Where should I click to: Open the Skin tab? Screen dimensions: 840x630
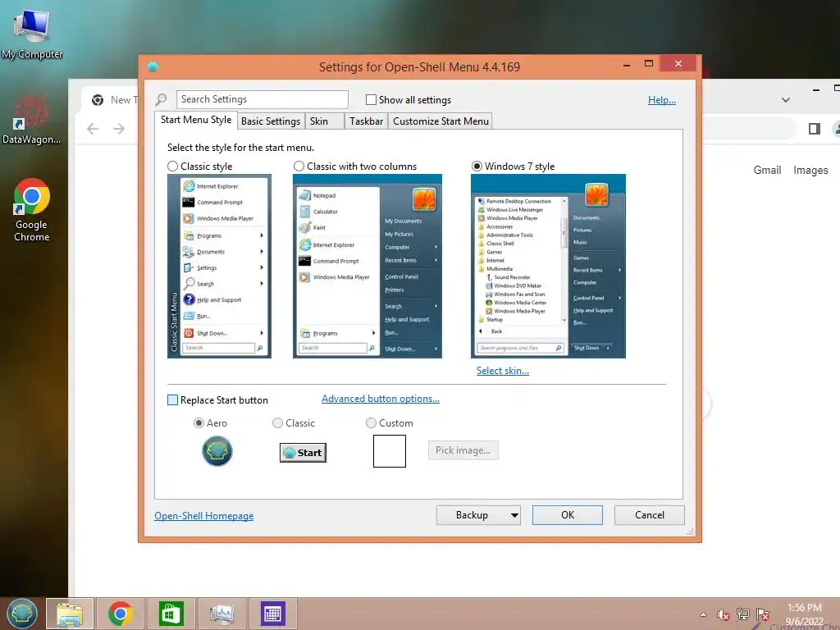324,121
